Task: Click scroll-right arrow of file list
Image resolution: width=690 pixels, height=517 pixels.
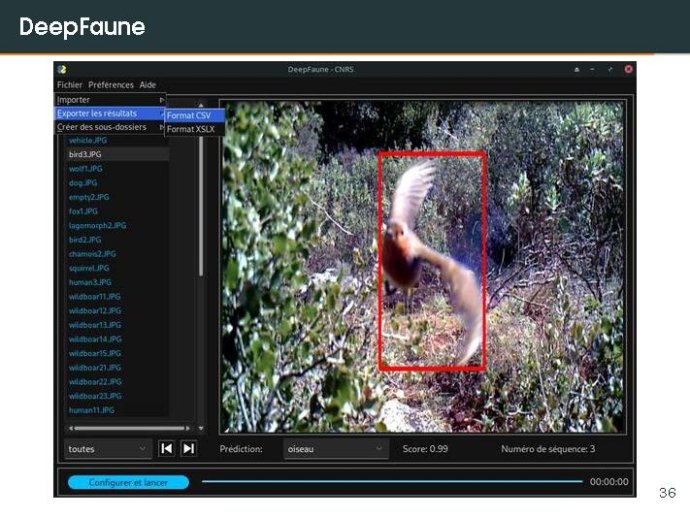Action: point(188,428)
